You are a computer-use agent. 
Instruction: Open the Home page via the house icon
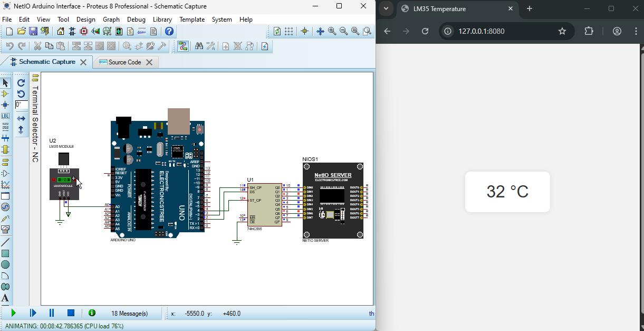click(x=61, y=32)
